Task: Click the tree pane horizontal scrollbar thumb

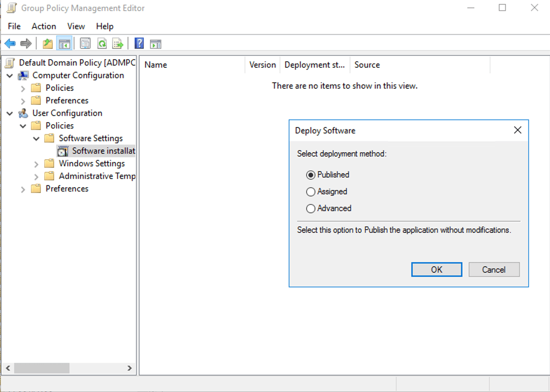Action: click(x=42, y=368)
